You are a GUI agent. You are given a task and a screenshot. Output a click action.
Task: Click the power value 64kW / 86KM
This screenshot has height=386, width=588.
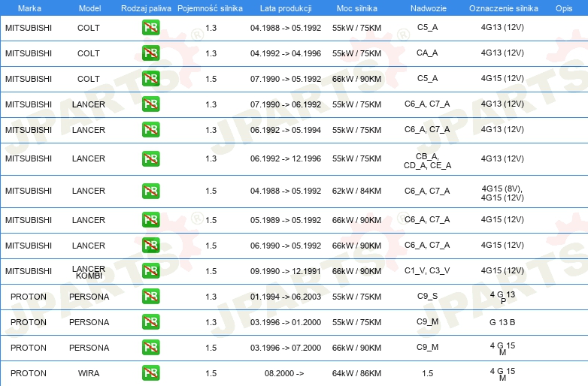pyautogui.click(x=356, y=373)
